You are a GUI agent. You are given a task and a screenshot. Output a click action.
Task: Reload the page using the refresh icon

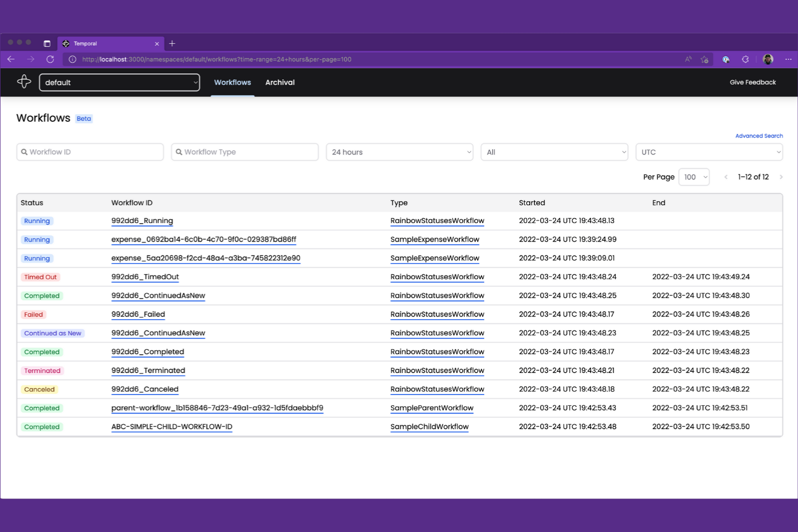[x=50, y=59]
